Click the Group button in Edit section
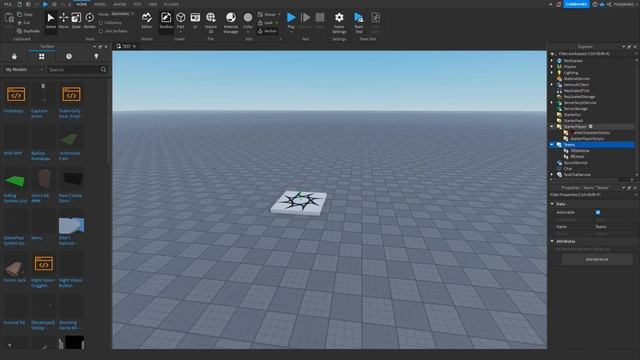The image size is (640, 360). click(267, 15)
